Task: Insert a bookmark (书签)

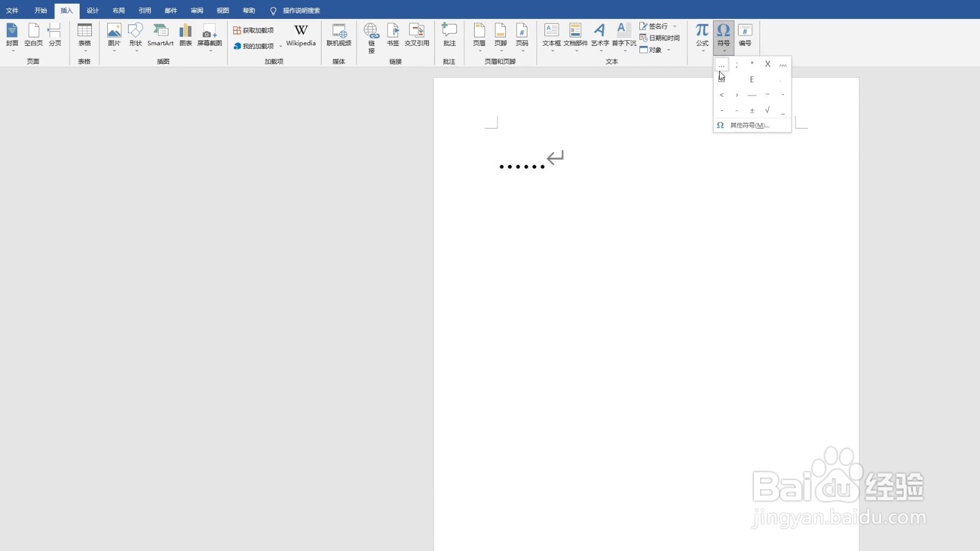Action: [393, 36]
